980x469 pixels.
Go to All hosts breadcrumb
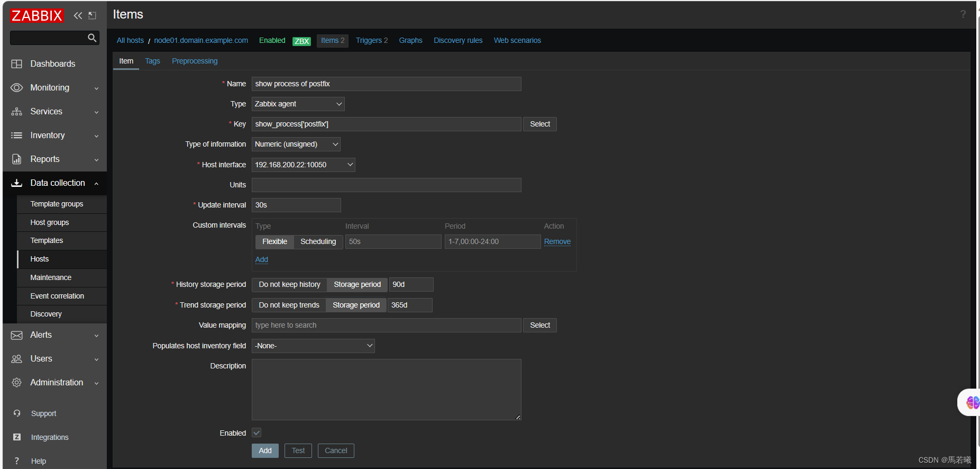pos(130,40)
